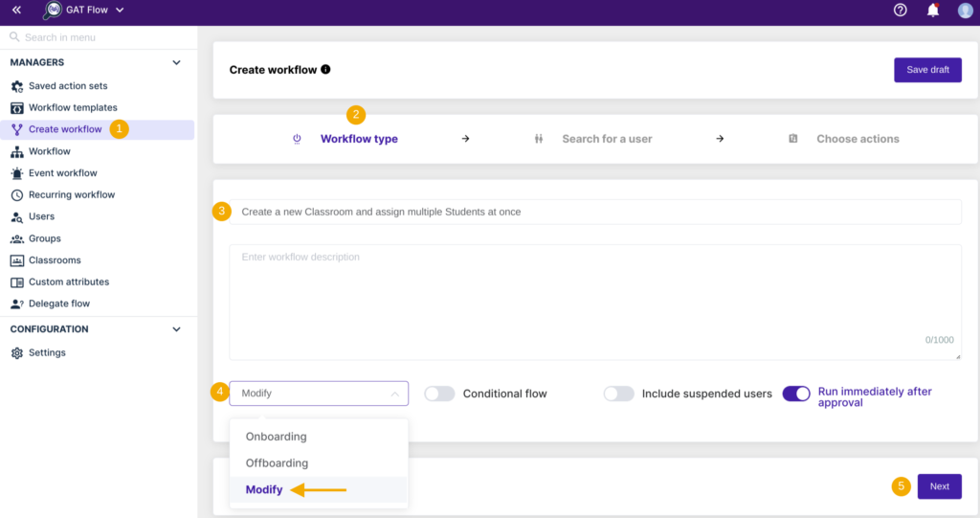Choose Modify from the dropdown list
This screenshot has width=980, height=518.
318,490
